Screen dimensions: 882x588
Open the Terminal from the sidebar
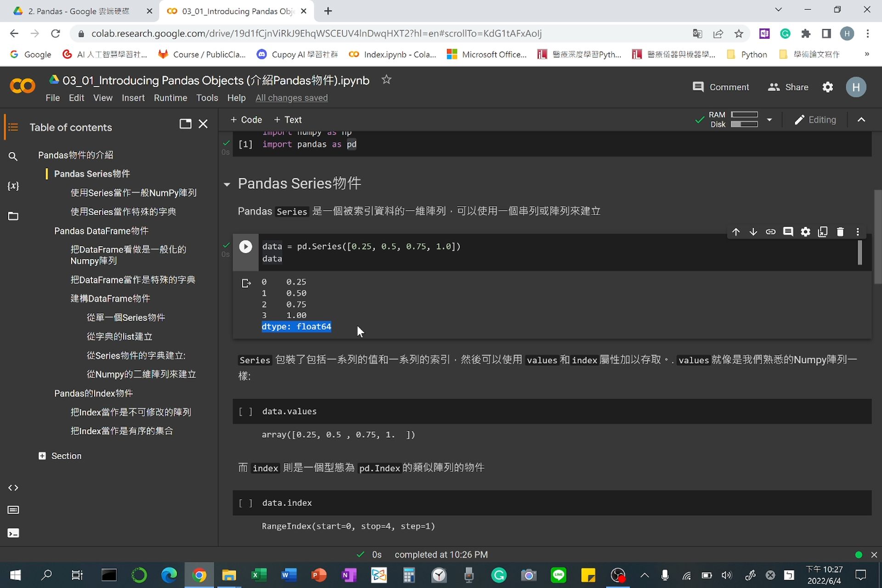coord(13,533)
